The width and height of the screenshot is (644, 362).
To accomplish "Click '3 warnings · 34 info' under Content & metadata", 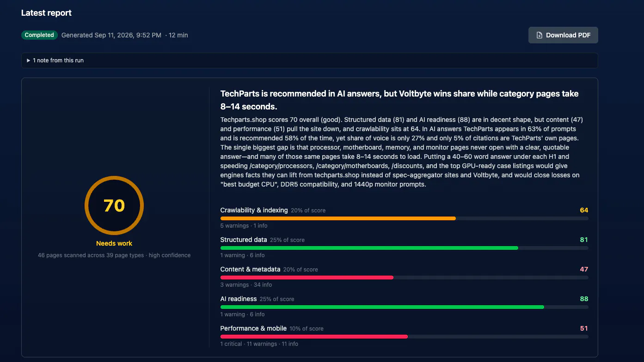I will click(x=246, y=285).
